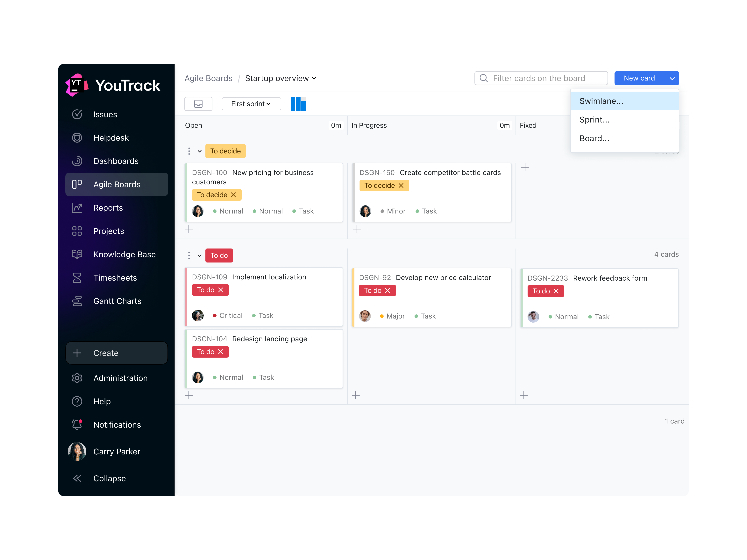Select Sprint... menu entry
The image size is (747, 560).
point(594,120)
